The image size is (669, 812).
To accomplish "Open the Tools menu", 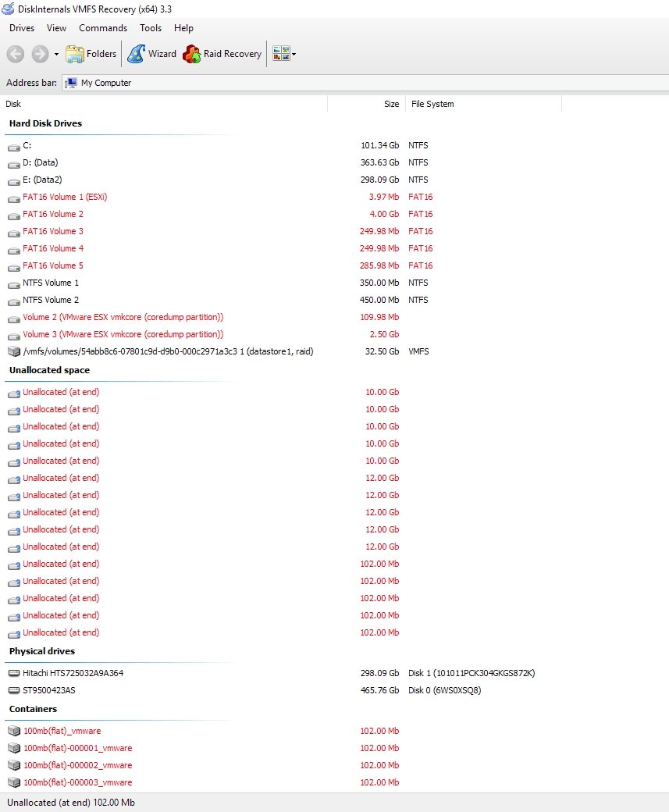I will click(x=151, y=28).
